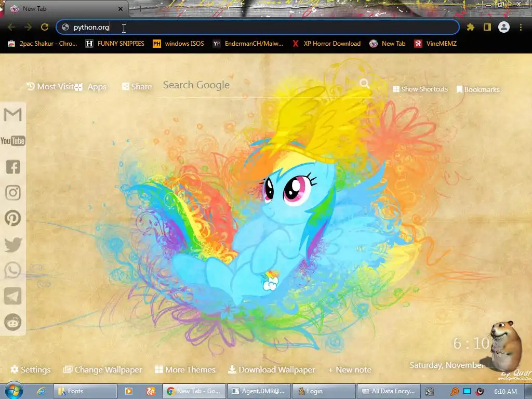Click the New Tab - Go... taskbar button
Viewport: 532px width, 399px height.
coord(194,391)
